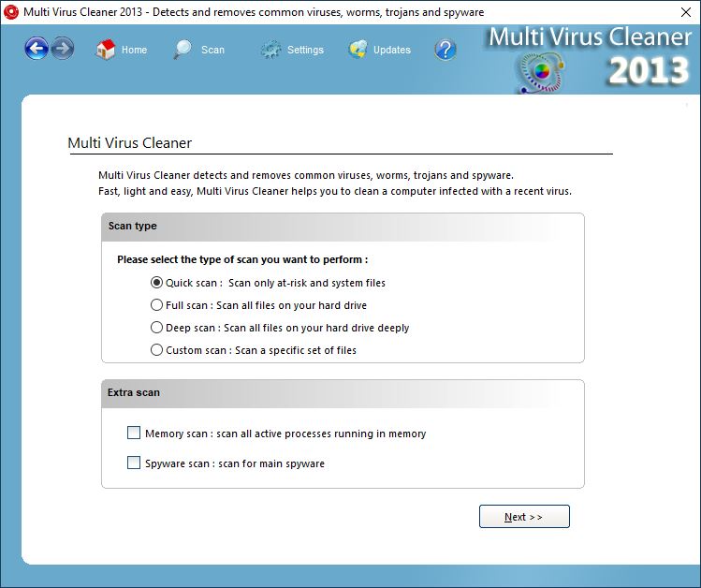
Task: Enable the Spyware scan checkbox
Action: (x=134, y=463)
